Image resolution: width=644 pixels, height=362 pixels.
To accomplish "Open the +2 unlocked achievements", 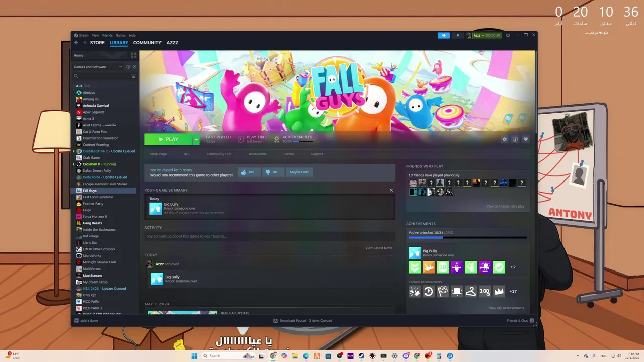I will (513, 267).
